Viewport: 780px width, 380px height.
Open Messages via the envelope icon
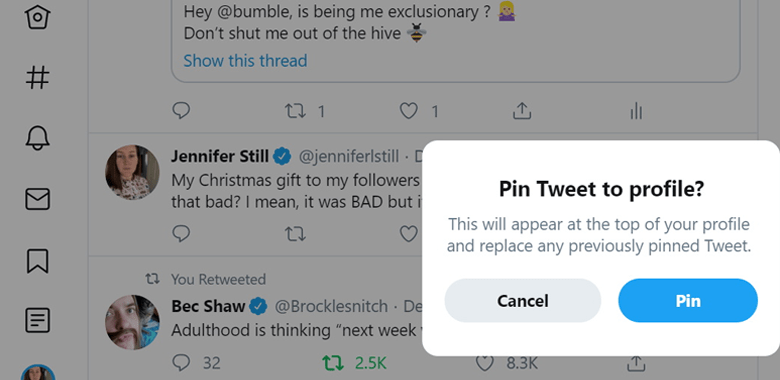pos(37,199)
